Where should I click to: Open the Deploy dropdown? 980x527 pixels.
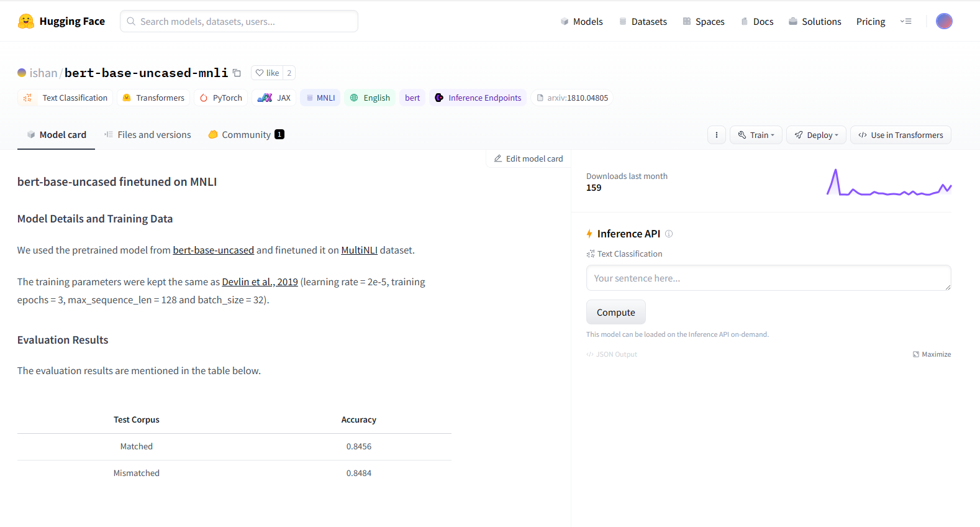coord(816,135)
